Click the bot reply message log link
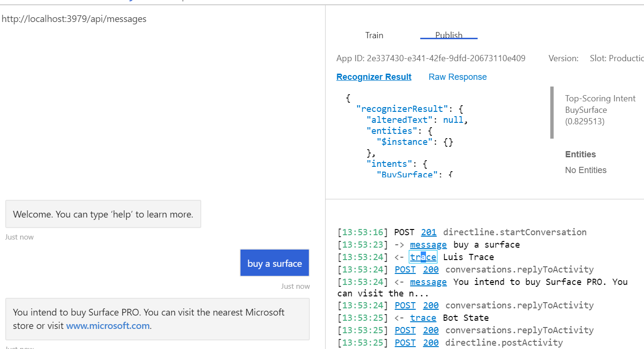The height and width of the screenshot is (349, 644). pos(428,282)
